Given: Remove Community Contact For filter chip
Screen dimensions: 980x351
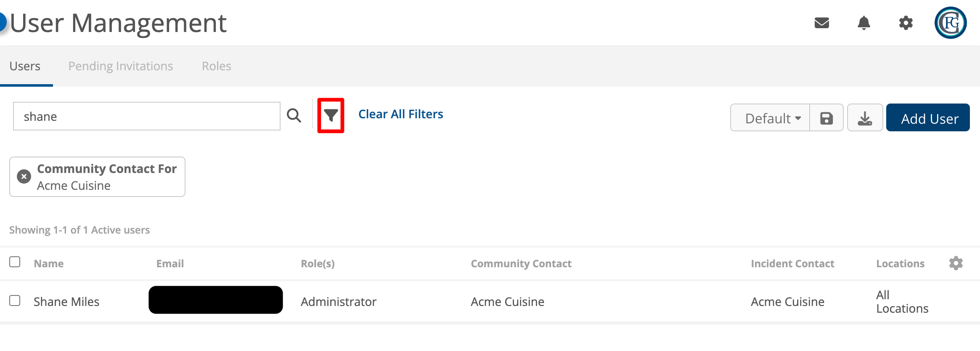Looking at the screenshot, I should tap(24, 176).
